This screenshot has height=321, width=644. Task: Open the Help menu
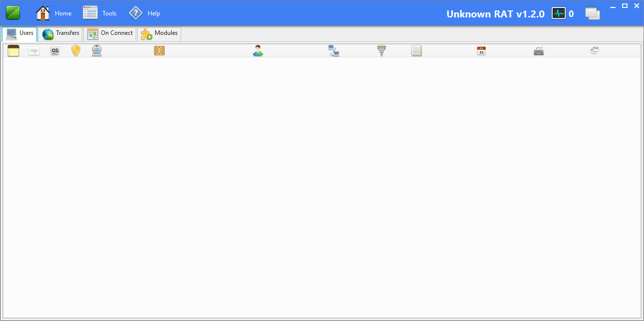tap(145, 13)
